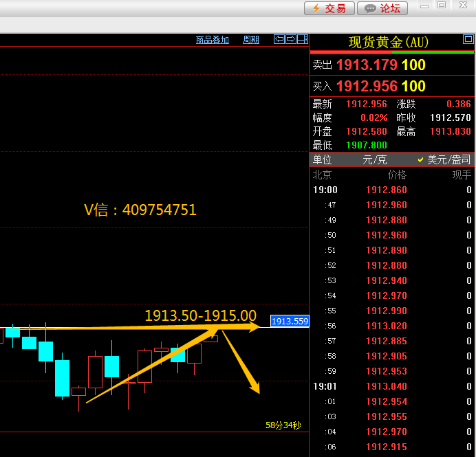Screen dimensions: 476x457
Task: Select the 19:00 tick row
Action: click(x=392, y=190)
